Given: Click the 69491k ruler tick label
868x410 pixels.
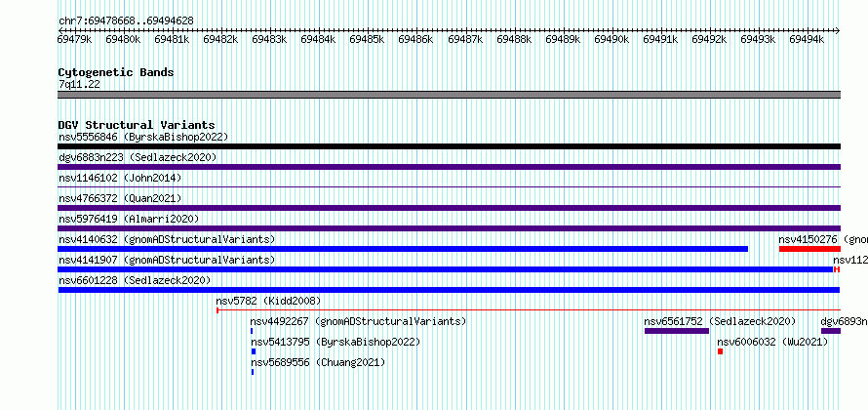Looking at the screenshot, I should coord(660,39).
